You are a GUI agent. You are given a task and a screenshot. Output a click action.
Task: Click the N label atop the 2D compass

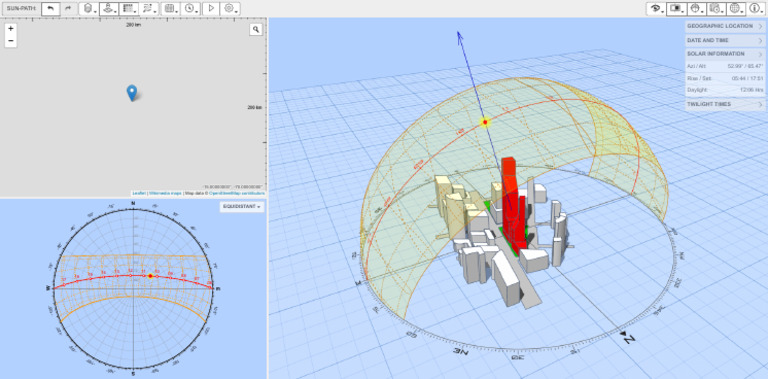pos(133,203)
